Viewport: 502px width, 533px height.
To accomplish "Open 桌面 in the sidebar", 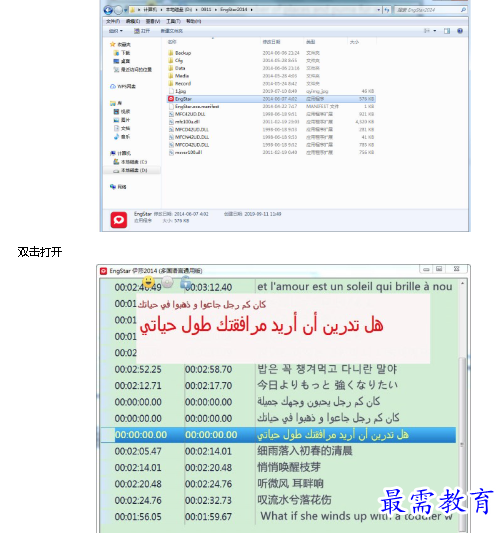I will click(x=122, y=61).
